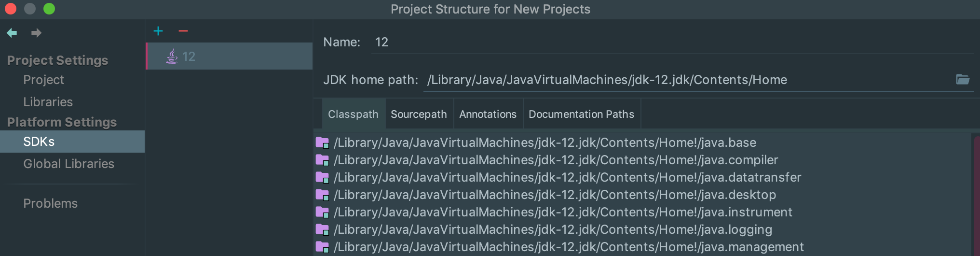Open Project settings page
This screenshot has width=980, height=256.
pyautogui.click(x=43, y=80)
